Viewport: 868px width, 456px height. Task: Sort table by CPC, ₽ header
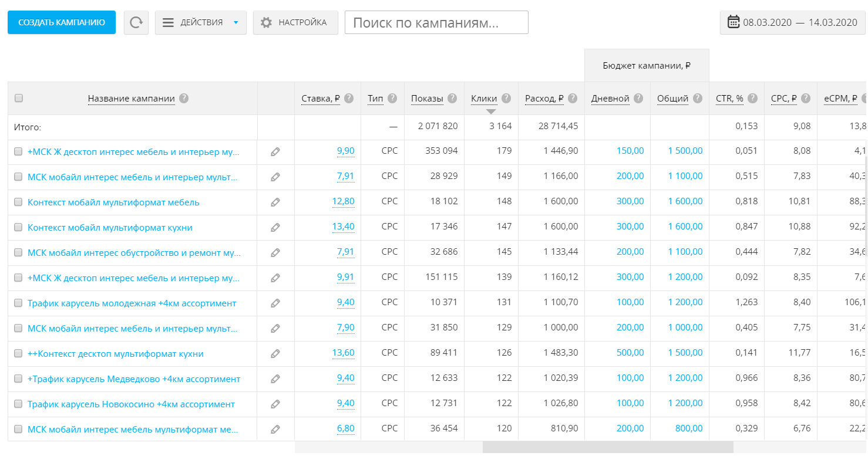click(x=784, y=99)
